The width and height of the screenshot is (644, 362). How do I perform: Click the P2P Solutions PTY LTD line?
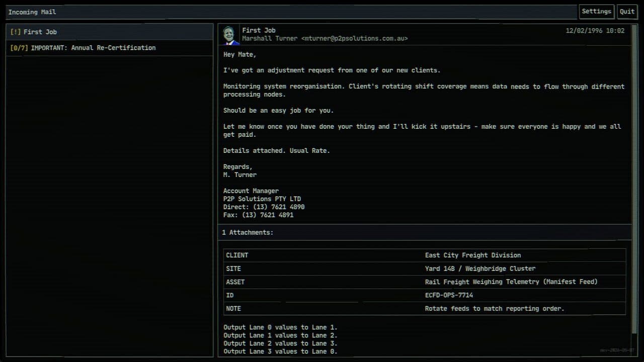[x=262, y=199]
